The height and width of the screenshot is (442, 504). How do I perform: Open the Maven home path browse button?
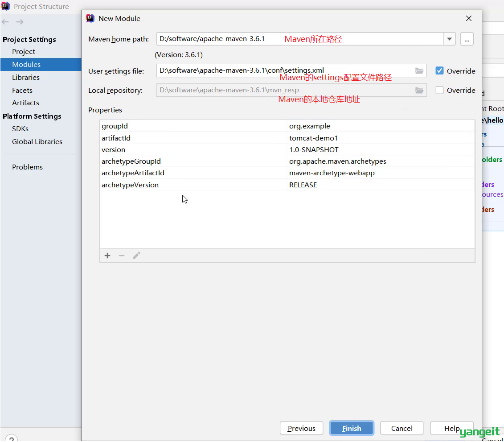[467, 39]
